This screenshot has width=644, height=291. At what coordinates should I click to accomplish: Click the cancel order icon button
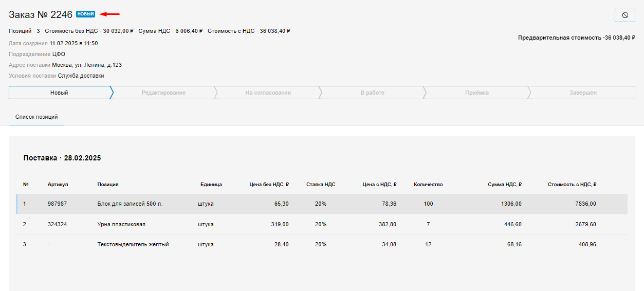[624, 15]
